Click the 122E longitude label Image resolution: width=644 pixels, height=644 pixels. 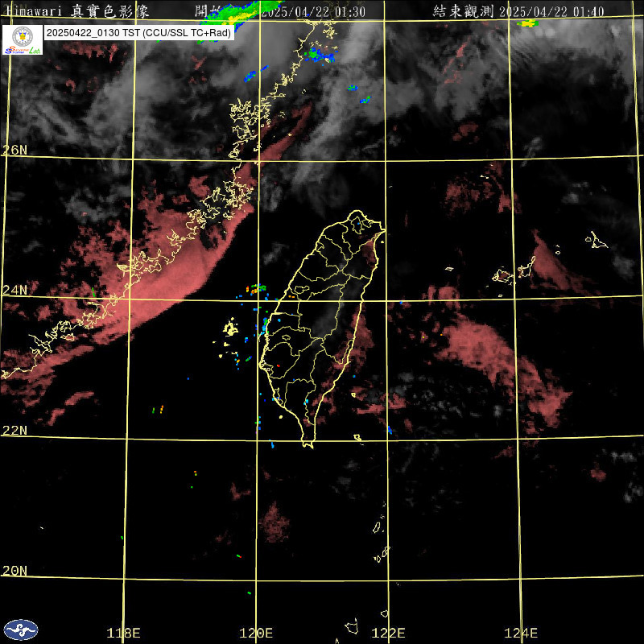coord(389,633)
